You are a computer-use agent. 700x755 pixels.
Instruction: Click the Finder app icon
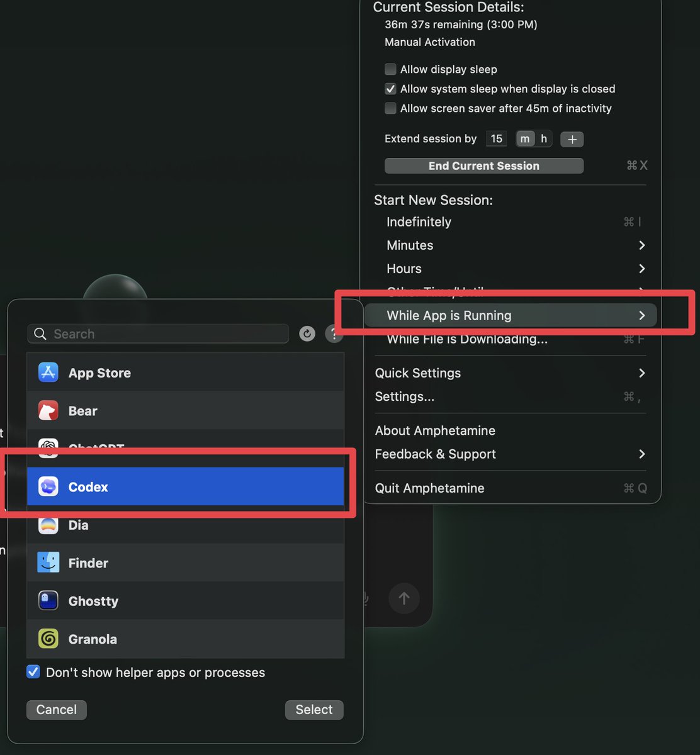pyautogui.click(x=48, y=563)
